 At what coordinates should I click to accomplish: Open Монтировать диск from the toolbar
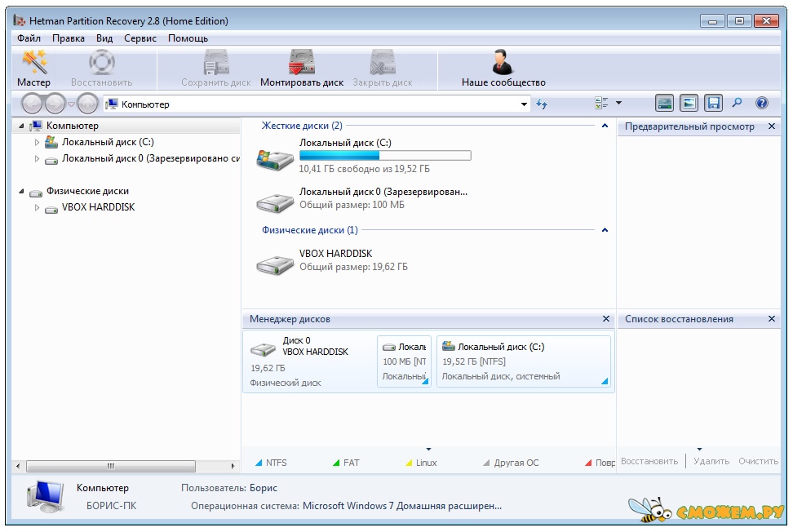click(x=302, y=69)
